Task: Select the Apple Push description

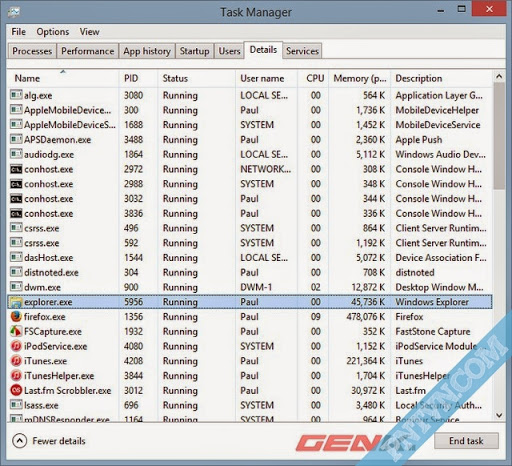Action: [x=419, y=139]
